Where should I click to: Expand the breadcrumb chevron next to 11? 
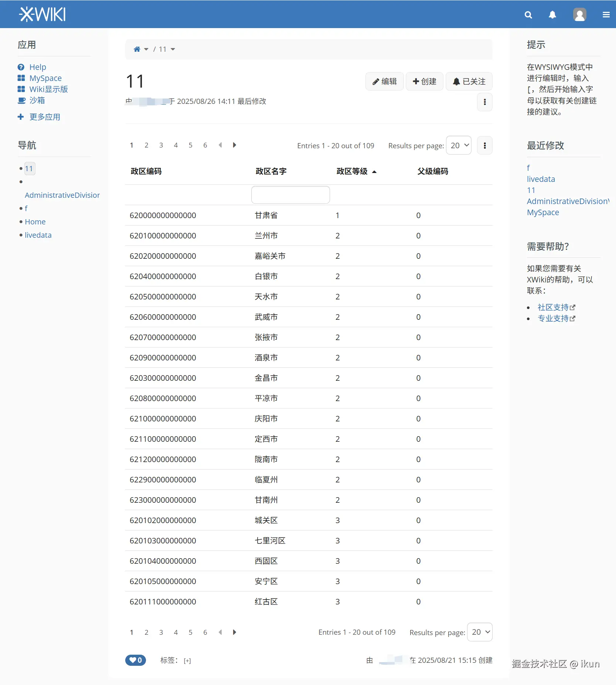(173, 49)
